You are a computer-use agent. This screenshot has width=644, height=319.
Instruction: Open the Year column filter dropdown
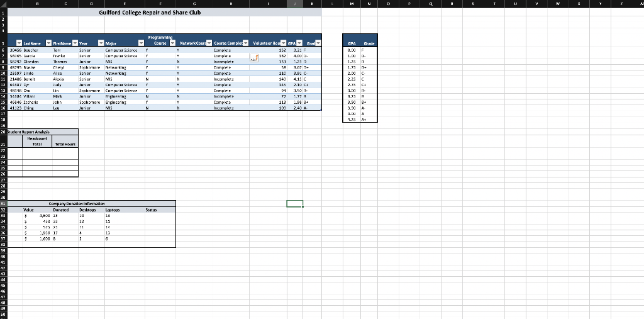(101, 43)
